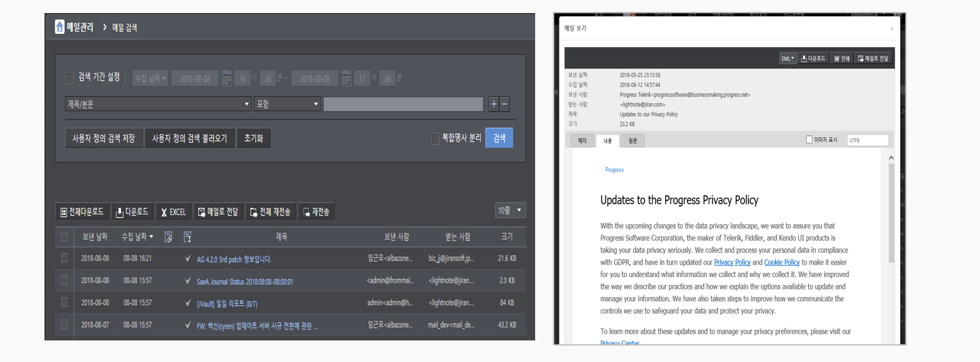Click the 받는 사람 column header

457,237
